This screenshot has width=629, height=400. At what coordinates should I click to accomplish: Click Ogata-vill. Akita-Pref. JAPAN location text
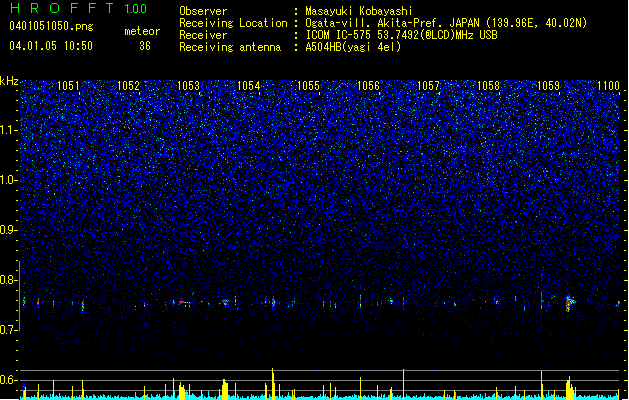pos(446,23)
